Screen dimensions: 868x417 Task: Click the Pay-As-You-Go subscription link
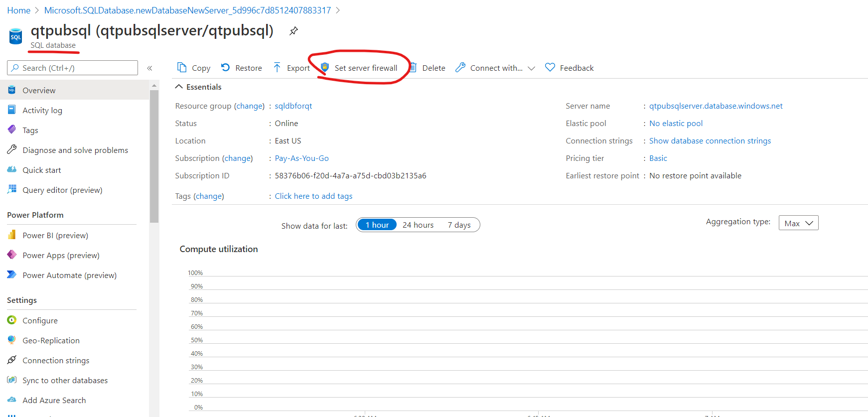pos(302,158)
